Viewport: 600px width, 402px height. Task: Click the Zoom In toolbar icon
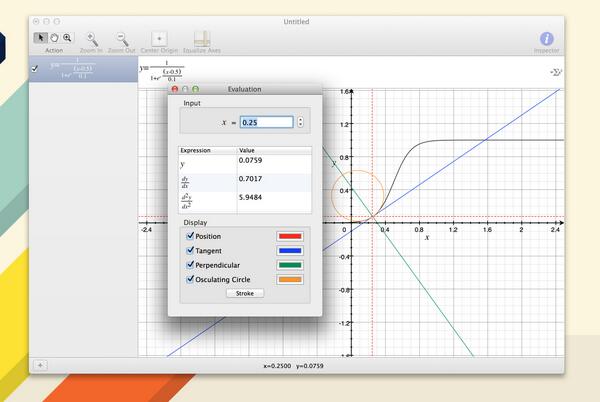click(x=92, y=39)
